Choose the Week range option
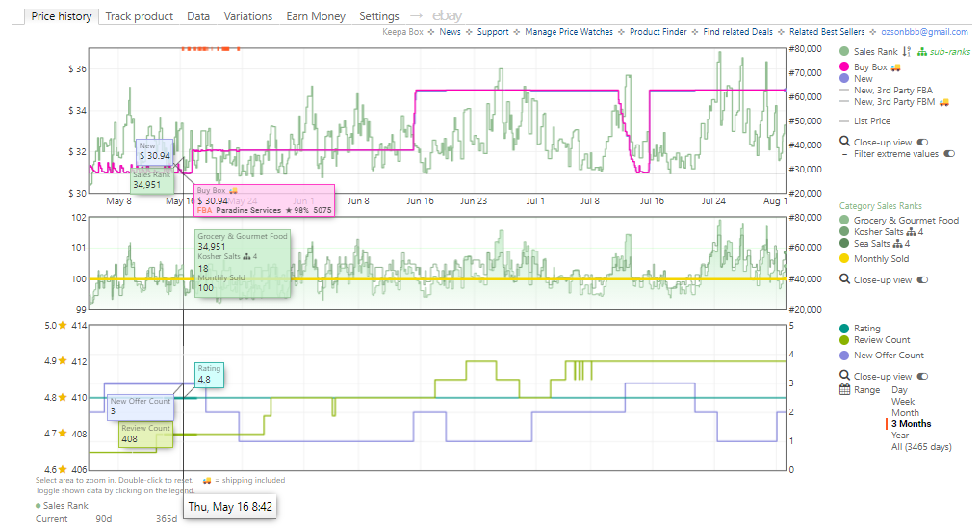 point(902,402)
